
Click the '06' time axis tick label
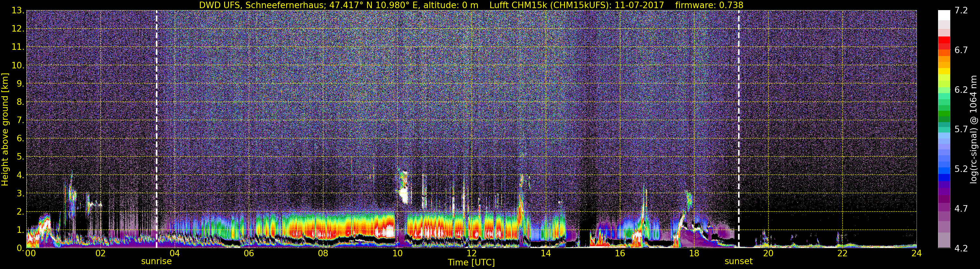pyautogui.click(x=249, y=254)
